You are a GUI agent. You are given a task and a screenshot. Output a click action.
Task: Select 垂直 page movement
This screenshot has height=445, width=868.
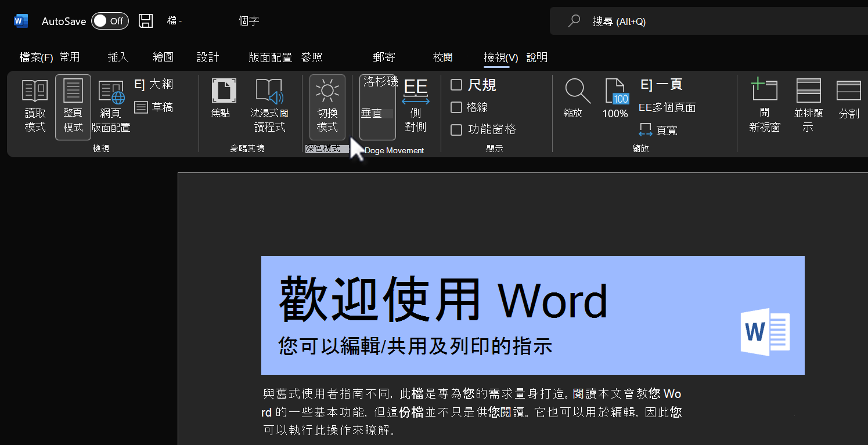(x=377, y=107)
